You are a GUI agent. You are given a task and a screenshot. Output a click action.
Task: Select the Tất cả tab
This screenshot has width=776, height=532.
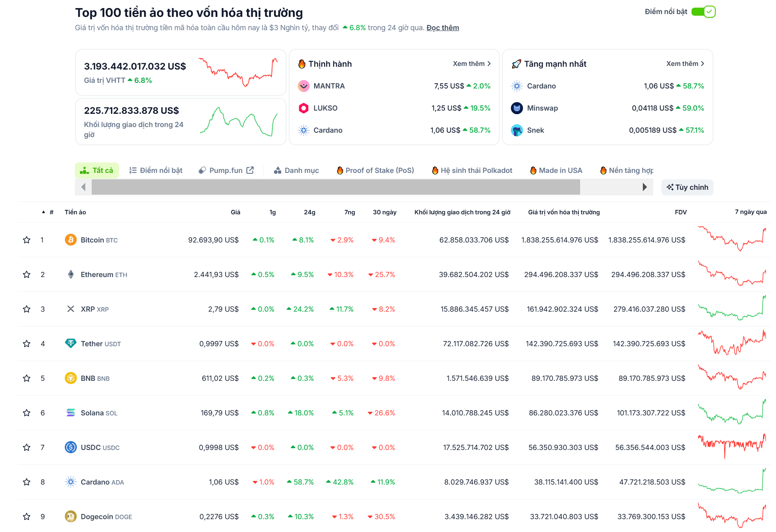[x=97, y=170]
